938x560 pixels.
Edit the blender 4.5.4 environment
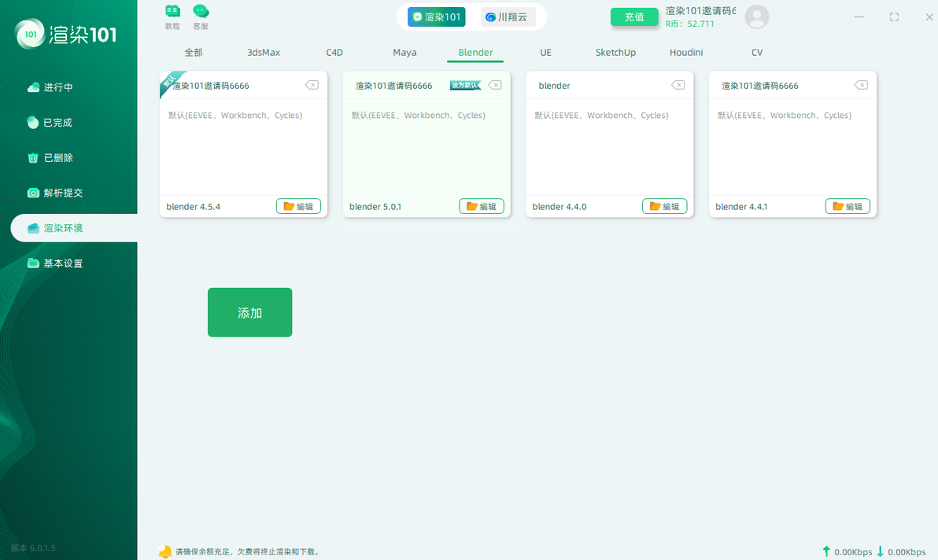tap(298, 206)
